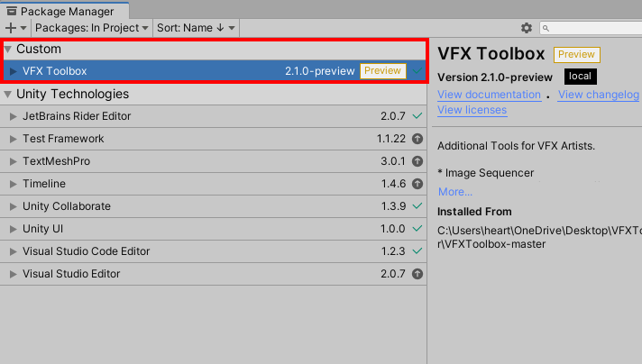This screenshot has height=364, width=642.
Task: Select the Visual Studio Editor package
Action: 214,274
